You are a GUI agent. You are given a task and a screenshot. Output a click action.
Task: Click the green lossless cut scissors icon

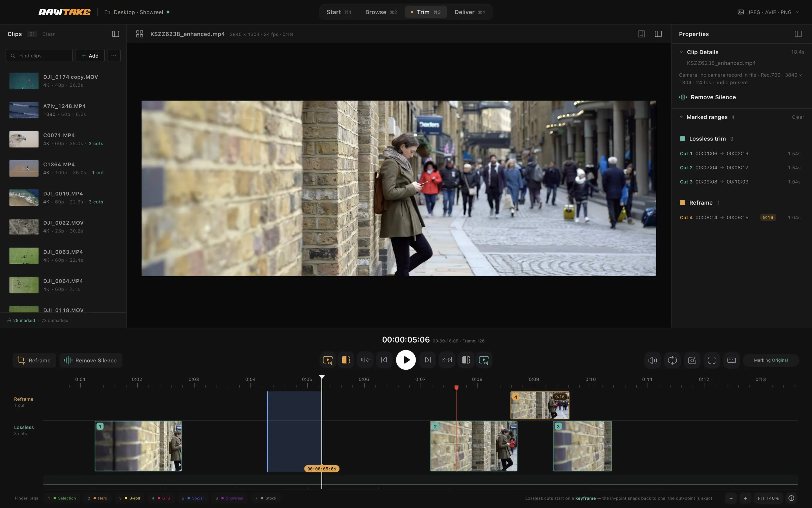coord(484,360)
